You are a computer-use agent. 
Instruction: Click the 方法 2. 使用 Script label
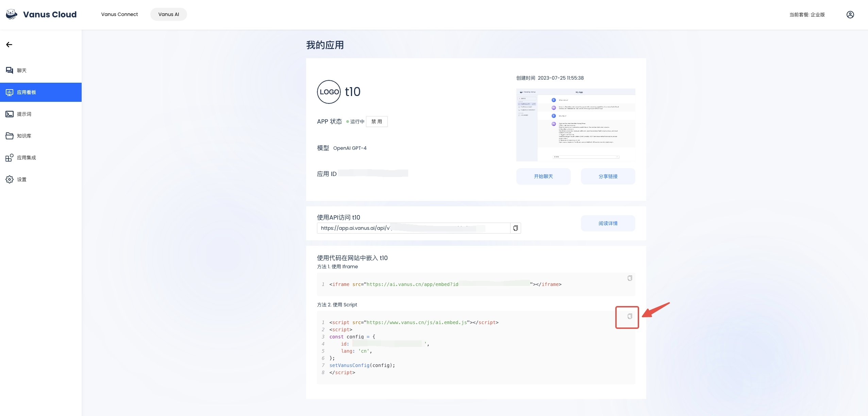(x=337, y=305)
